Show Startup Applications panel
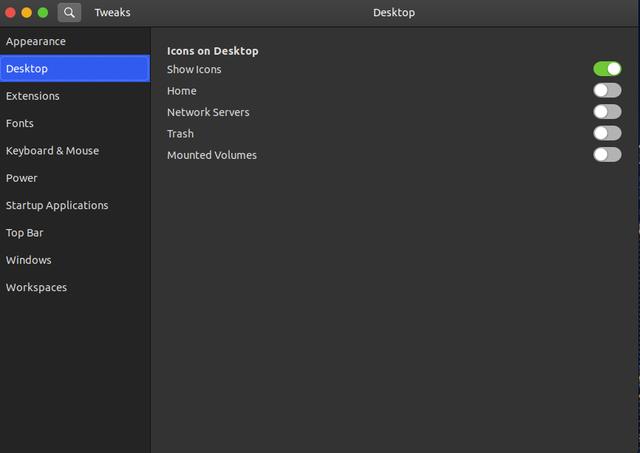Screen dimensions: 640x453 coord(75,205)
